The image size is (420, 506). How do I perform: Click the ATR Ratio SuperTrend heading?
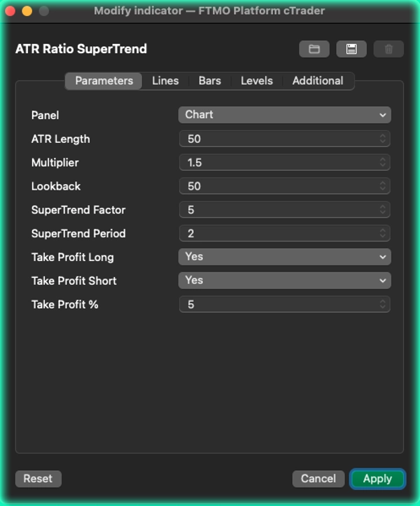point(81,49)
